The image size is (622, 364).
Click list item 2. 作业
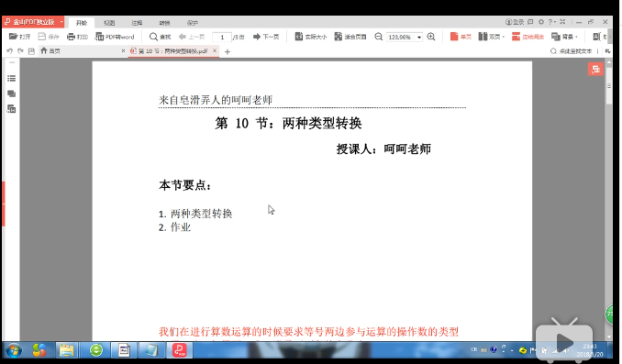click(x=174, y=227)
